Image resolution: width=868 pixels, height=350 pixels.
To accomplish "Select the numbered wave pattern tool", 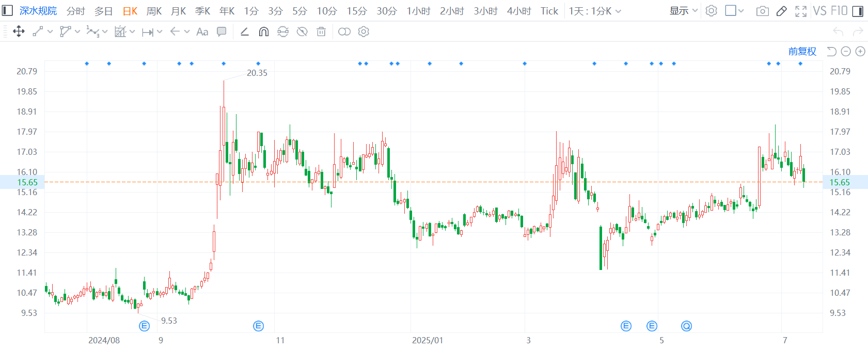I will [92, 31].
